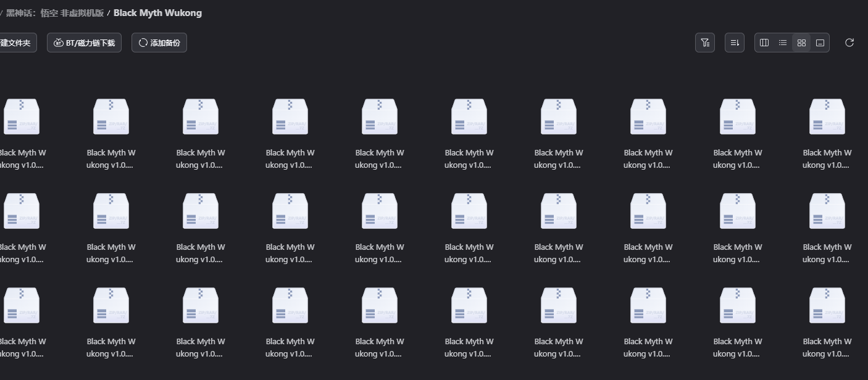The height and width of the screenshot is (380, 868).
Task: Click the BT/磁力链下载 button
Action: 84,43
